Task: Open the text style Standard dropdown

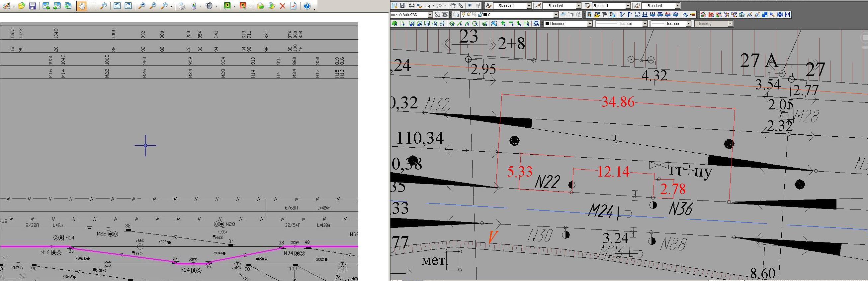Action: 529,6
